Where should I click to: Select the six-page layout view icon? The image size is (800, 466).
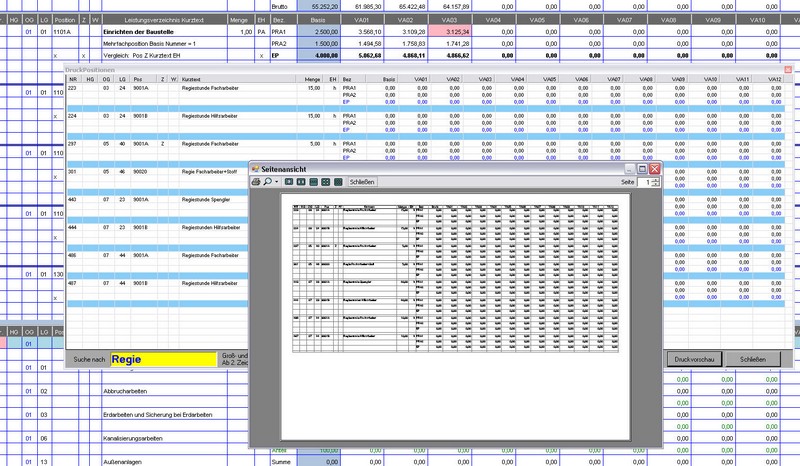pos(338,183)
